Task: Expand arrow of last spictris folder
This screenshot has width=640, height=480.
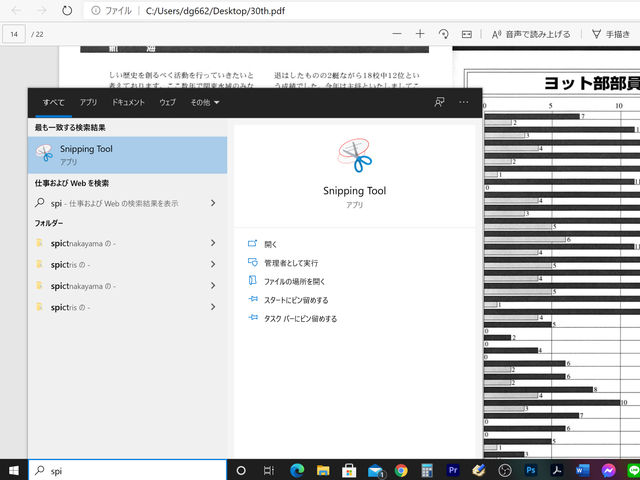Action: 213,307
